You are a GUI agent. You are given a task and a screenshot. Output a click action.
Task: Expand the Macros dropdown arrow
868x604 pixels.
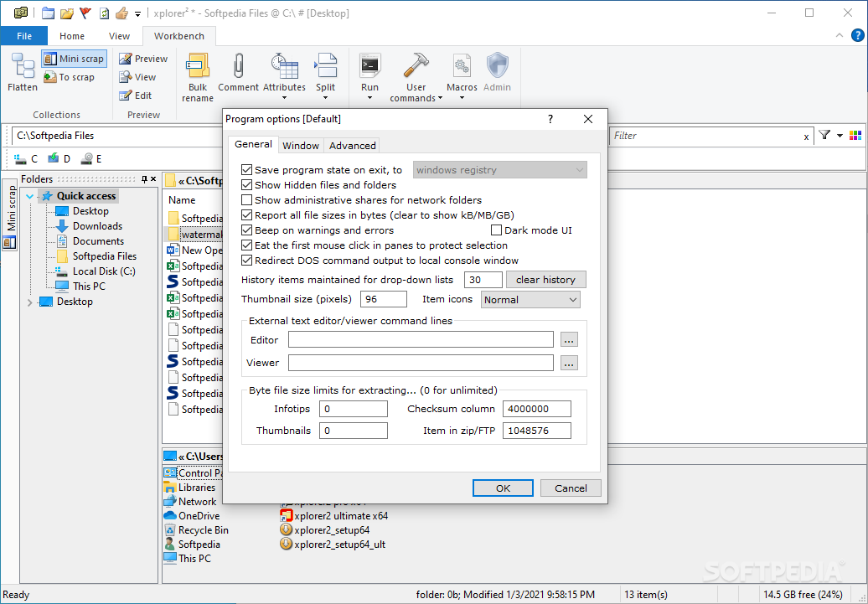[462, 98]
